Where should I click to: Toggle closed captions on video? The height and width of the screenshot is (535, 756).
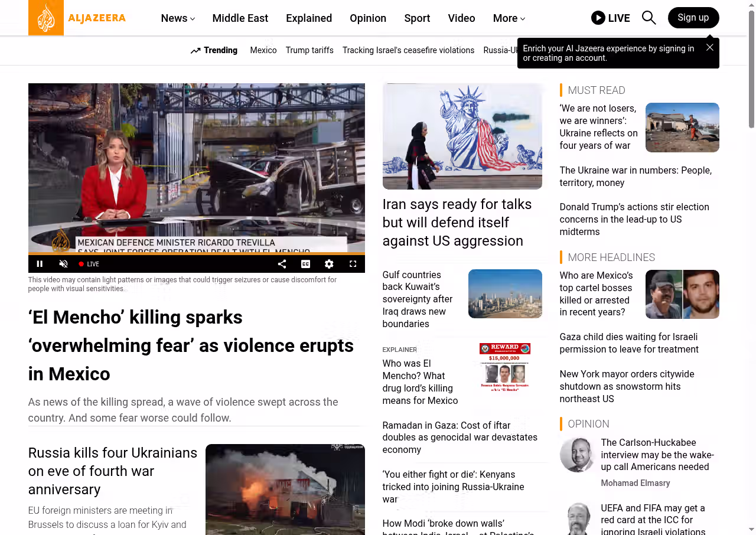pos(305,264)
